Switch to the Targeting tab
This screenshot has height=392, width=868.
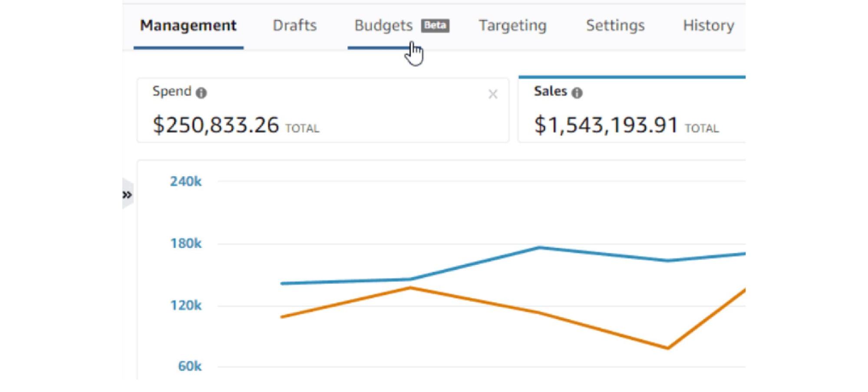pos(512,25)
